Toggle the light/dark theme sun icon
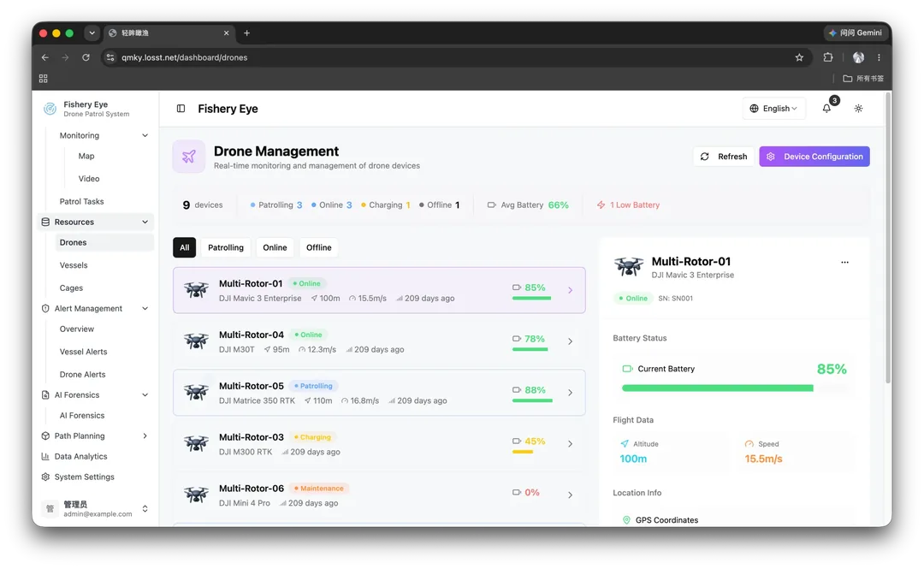924x569 pixels. coord(859,109)
